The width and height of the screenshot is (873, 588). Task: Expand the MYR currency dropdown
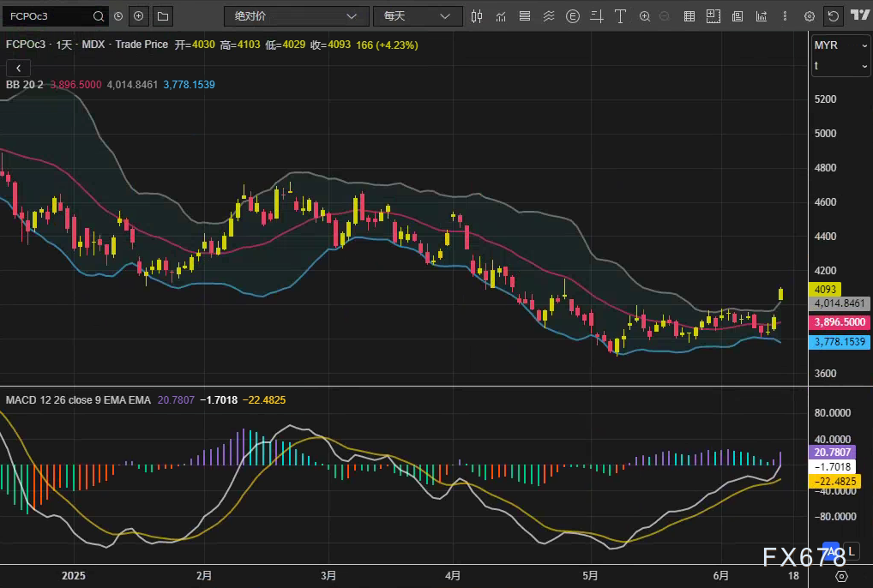[840, 45]
